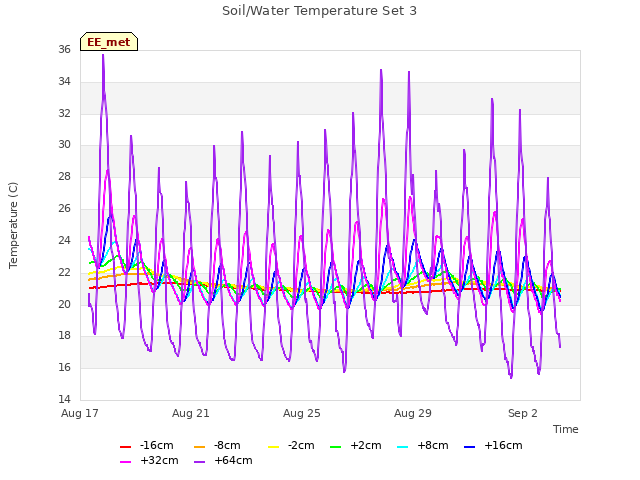Click the 24 y-axis tick label
Screen dimensions: 640x480
click(x=64, y=240)
